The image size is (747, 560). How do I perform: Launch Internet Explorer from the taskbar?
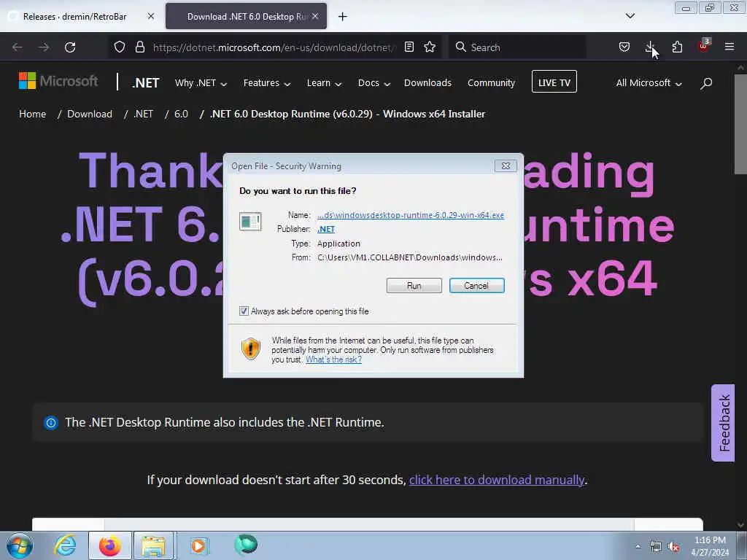65,545
